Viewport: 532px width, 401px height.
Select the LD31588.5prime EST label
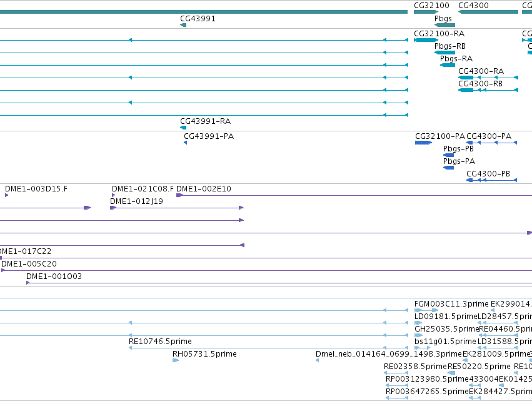[x=505, y=342]
